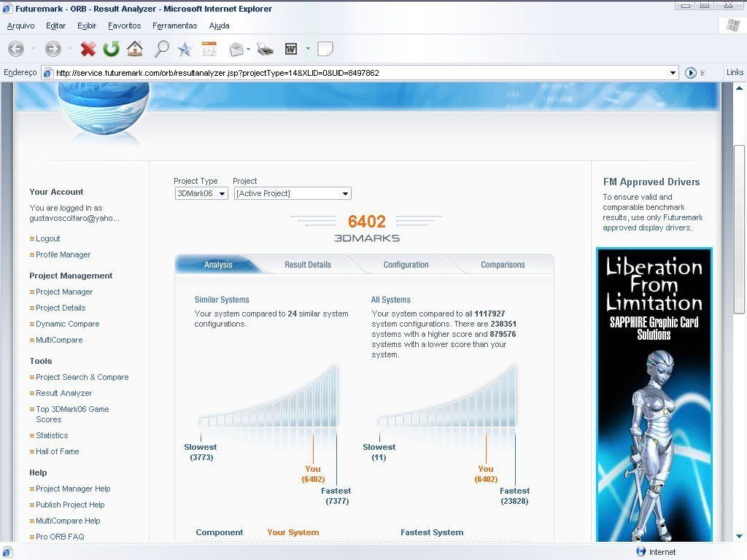Open the Publish Project Help link

click(x=70, y=505)
